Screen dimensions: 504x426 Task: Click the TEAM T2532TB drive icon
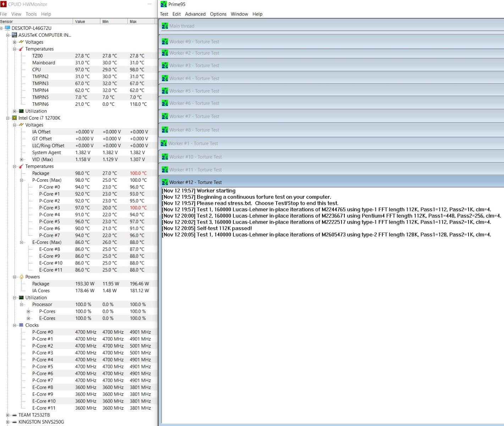(x=15, y=415)
